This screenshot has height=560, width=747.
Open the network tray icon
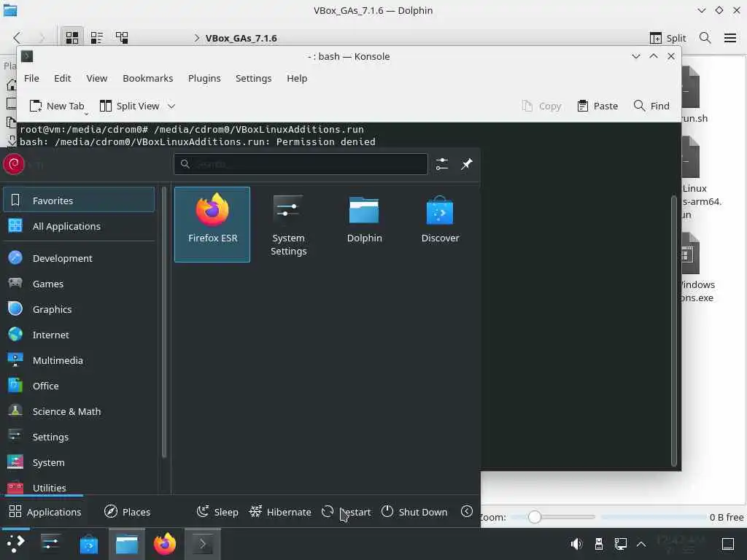pyautogui.click(x=620, y=543)
